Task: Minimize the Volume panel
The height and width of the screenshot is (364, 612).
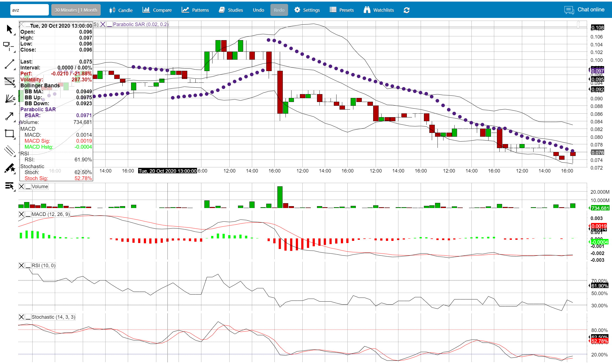Action: (28, 187)
